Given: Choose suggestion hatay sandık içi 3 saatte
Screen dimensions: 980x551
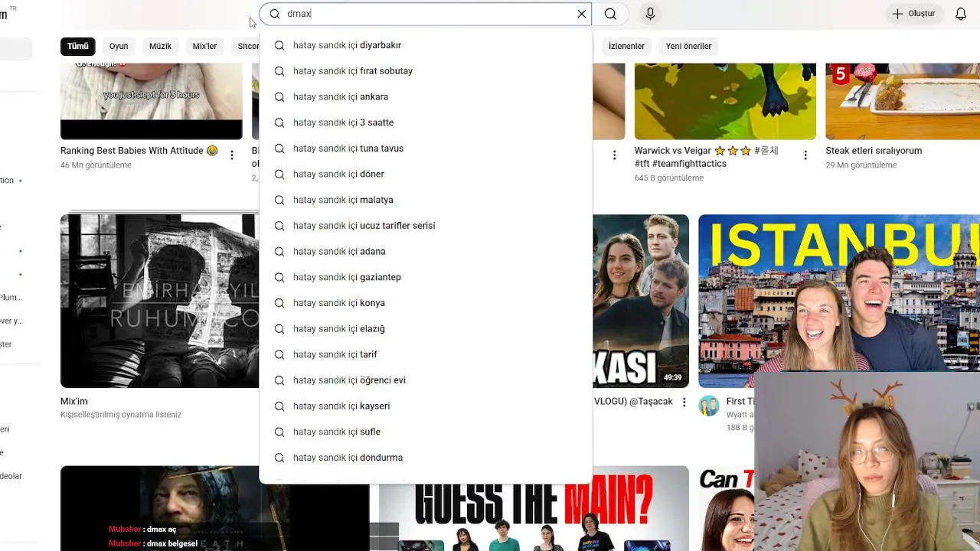Looking at the screenshot, I should [x=426, y=122].
